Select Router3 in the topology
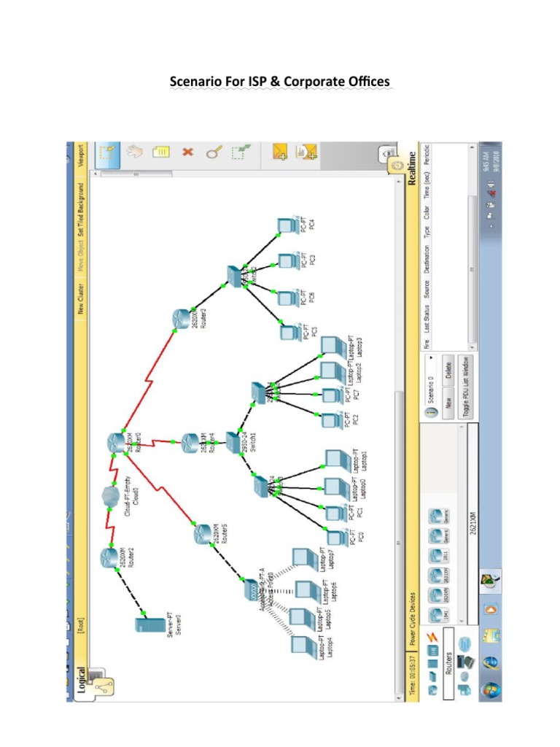The width and height of the screenshot is (560, 747). (x=181, y=319)
